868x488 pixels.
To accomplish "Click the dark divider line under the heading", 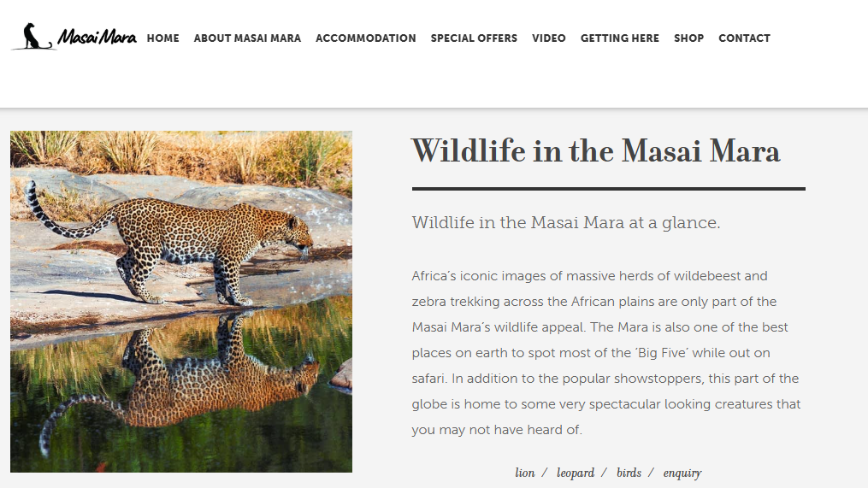I will click(608, 189).
